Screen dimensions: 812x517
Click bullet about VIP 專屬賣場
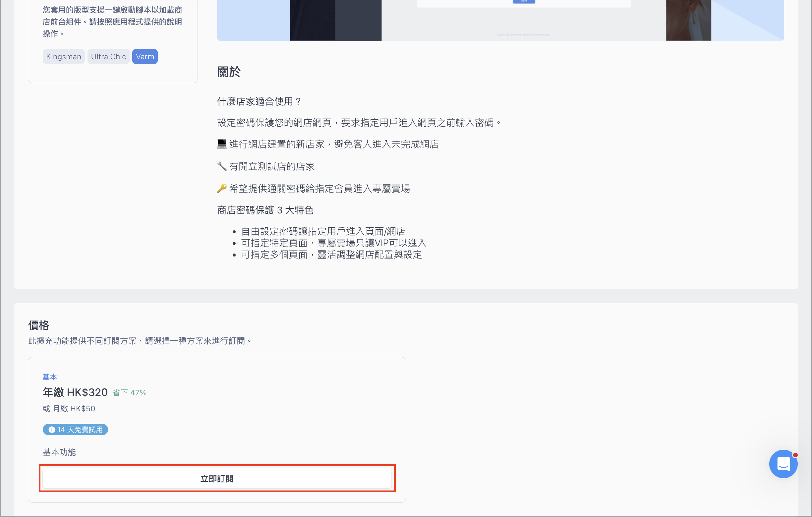[334, 243]
